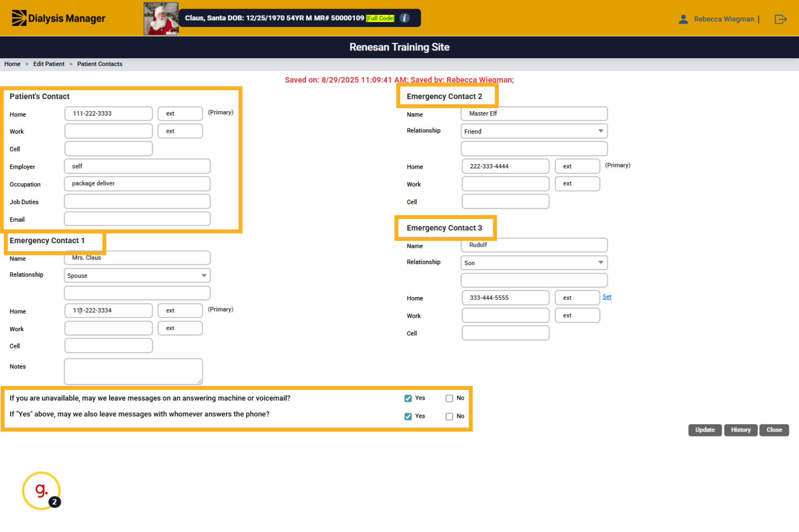Screen dimensions: 799x532
Task: Click Emergency Contact 2 Work ext field
Action: click(x=577, y=184)
